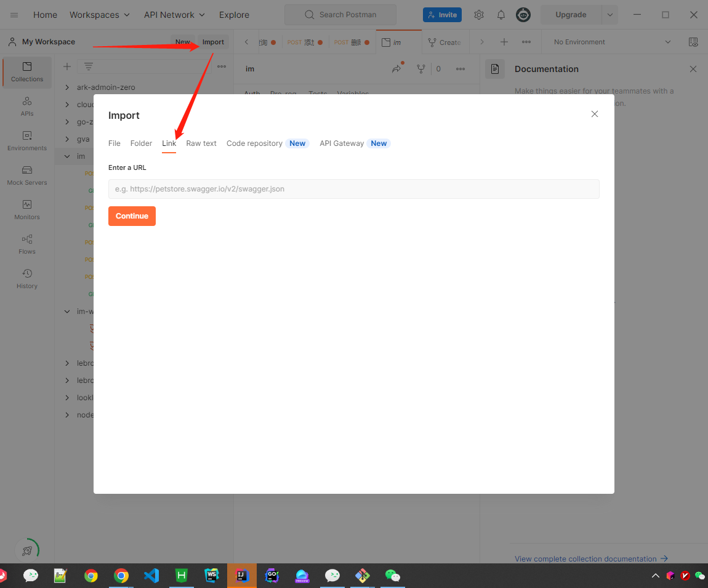Open the Upgrade dropdown arrow

pyautogui.click(x=609, y=15)
